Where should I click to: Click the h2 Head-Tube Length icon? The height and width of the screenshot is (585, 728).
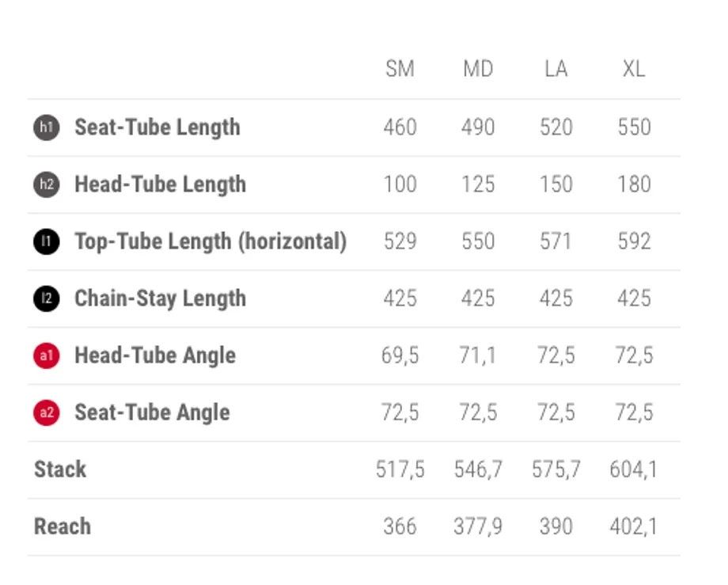[47, 184]
